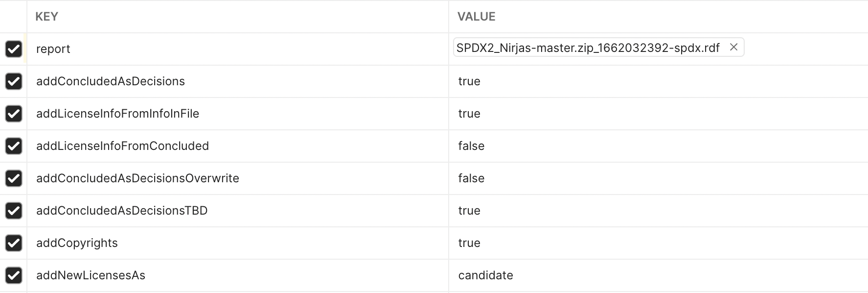Toggle the addConcludedAsDecisionsTBD checkbox
This screenshot has width=868, height=293.
[x=14, y=211]
